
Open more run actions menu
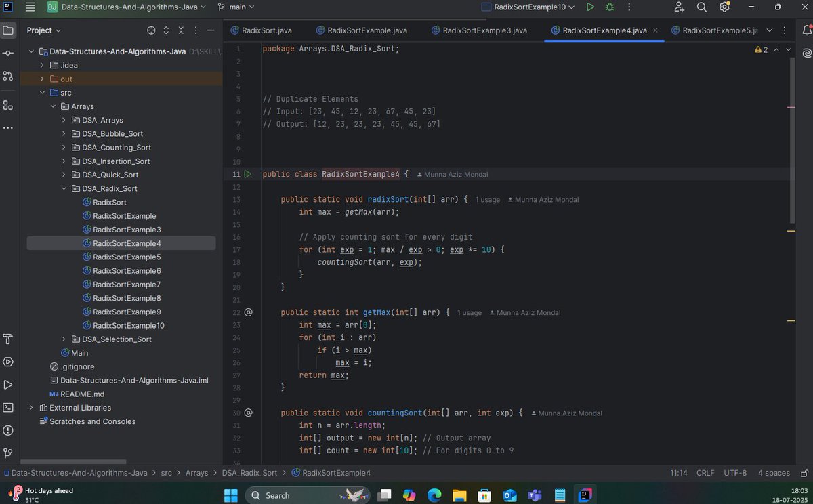pos(629,7)
